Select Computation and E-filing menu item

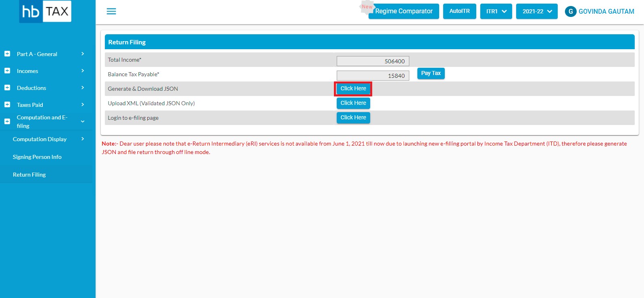42,121
